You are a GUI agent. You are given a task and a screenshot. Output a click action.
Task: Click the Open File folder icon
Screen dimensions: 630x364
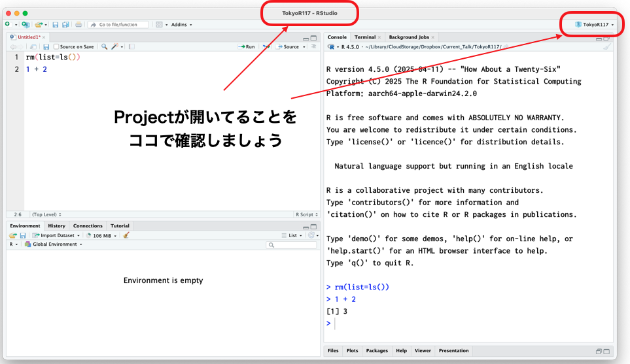pyautogui.click(x=38, y=24)
